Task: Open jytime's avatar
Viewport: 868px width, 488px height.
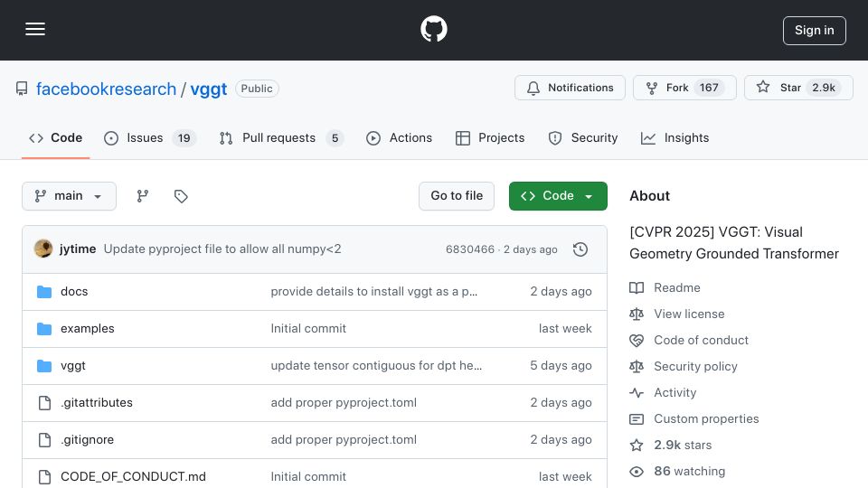Action: [x=43, y=249]
